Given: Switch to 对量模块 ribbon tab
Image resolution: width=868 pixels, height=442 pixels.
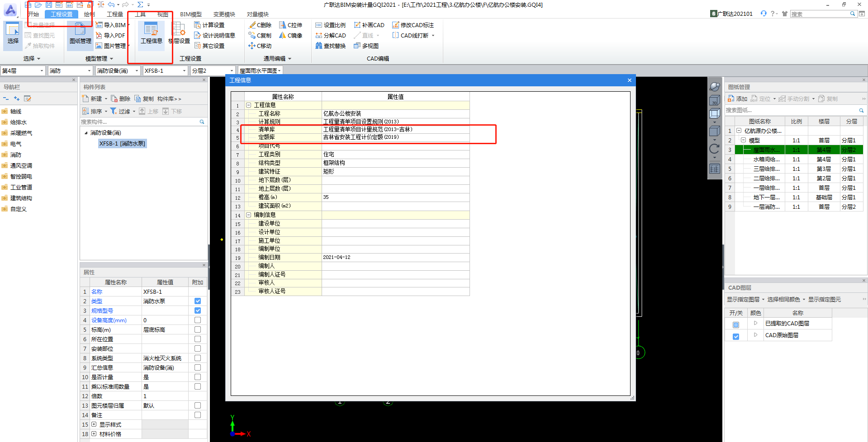Looking at the screenshot, I should [x=258, y=14].
